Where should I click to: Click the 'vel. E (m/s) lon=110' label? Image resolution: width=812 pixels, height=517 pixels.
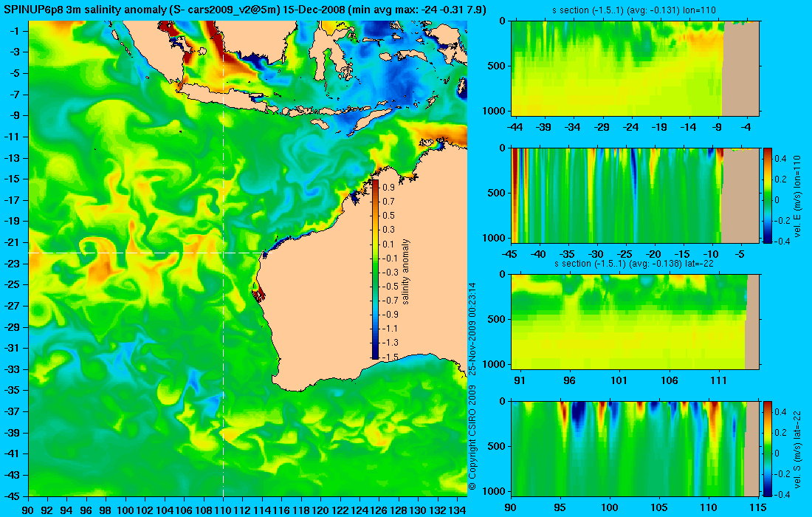click(x=797, y=195)
